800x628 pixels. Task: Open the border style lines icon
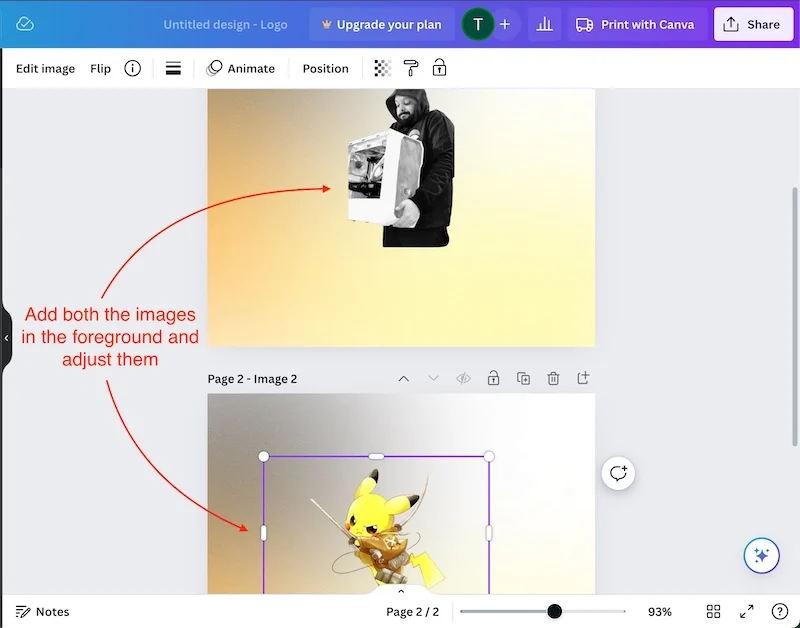(173, 68)
